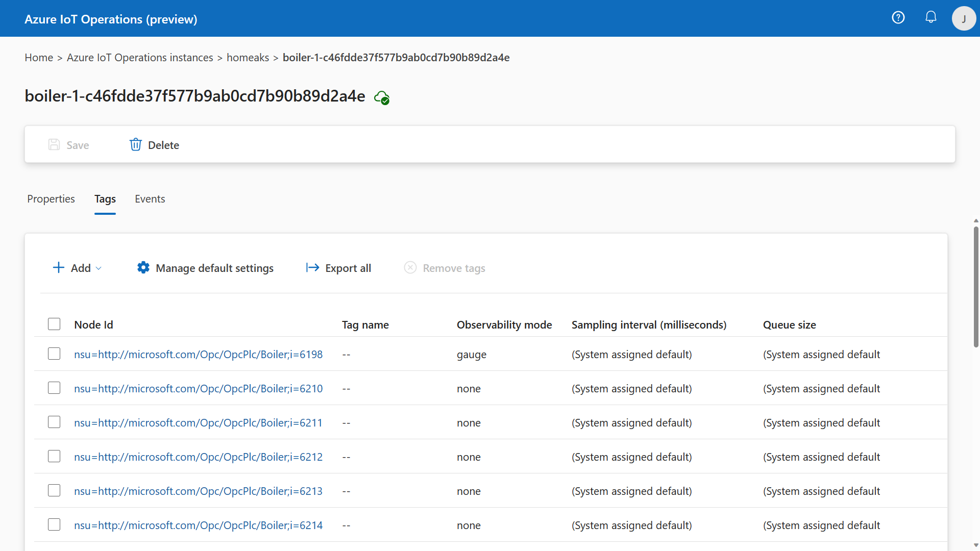Image resolution: width=980 pixels, height=551 pixels.
Task: Switch to the Properties tab
Action: (x=51, y=199)
